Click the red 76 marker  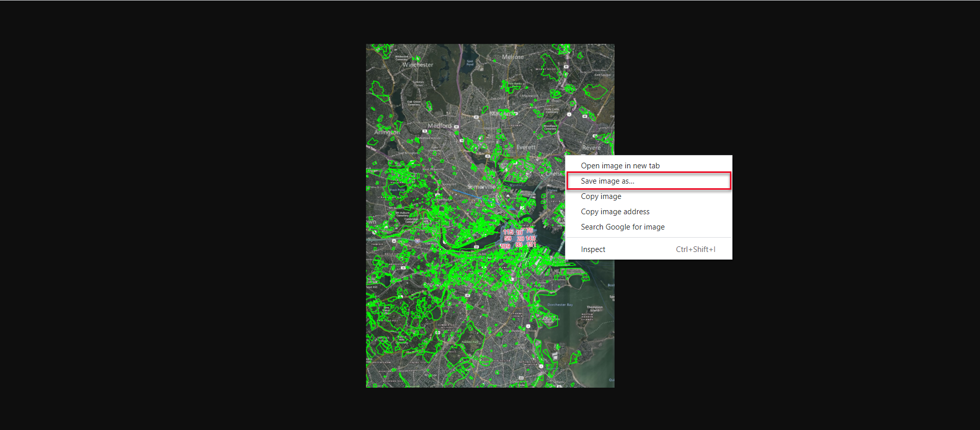(529, 231)
